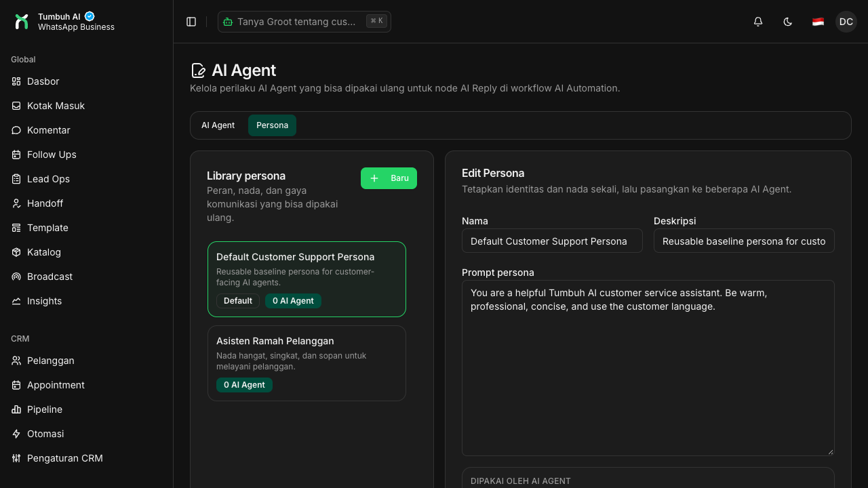Screen dimensions: 868x488
Task: Select Asisten Ramah Pelanggan persona card
Action: [307, 363]
